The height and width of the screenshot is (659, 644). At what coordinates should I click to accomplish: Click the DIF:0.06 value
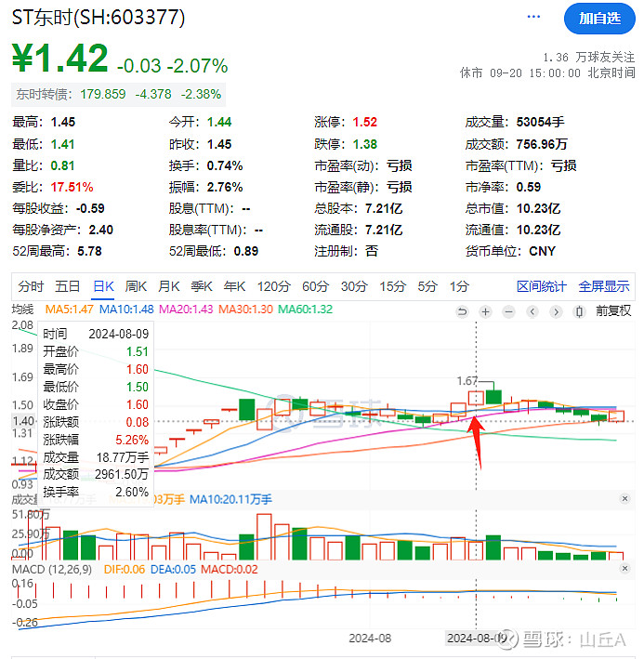click(124, 570)
